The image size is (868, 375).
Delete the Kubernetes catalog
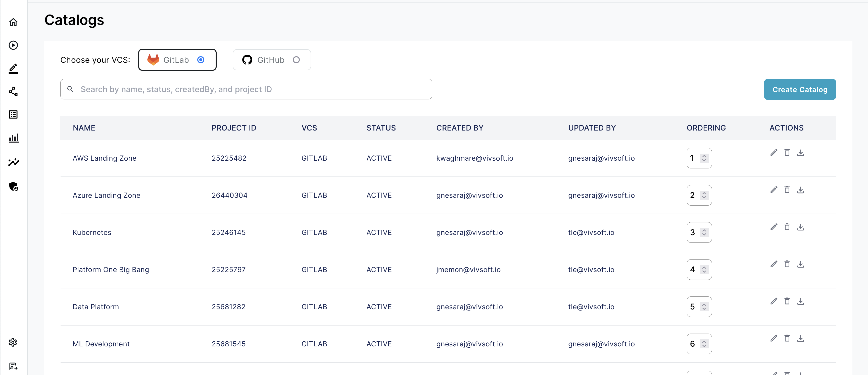point(787,227)
